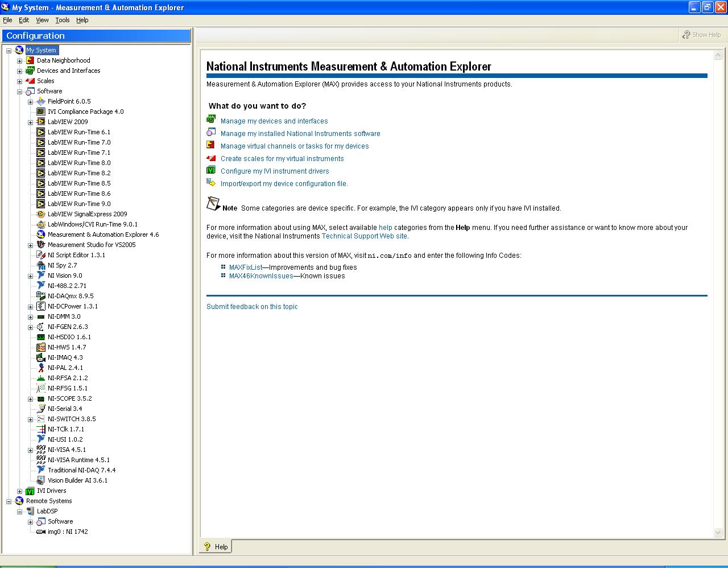
Task: Click 'Manage virtual channels or tasks' link
Action: (x=295, y=146)
